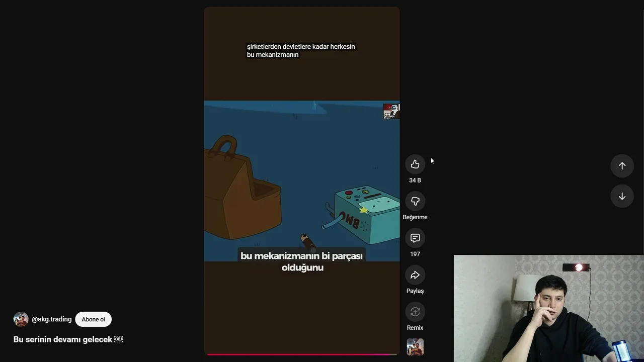Open akg.trading channel avatar
Screen dimensions: 644x362
[21, 319]
